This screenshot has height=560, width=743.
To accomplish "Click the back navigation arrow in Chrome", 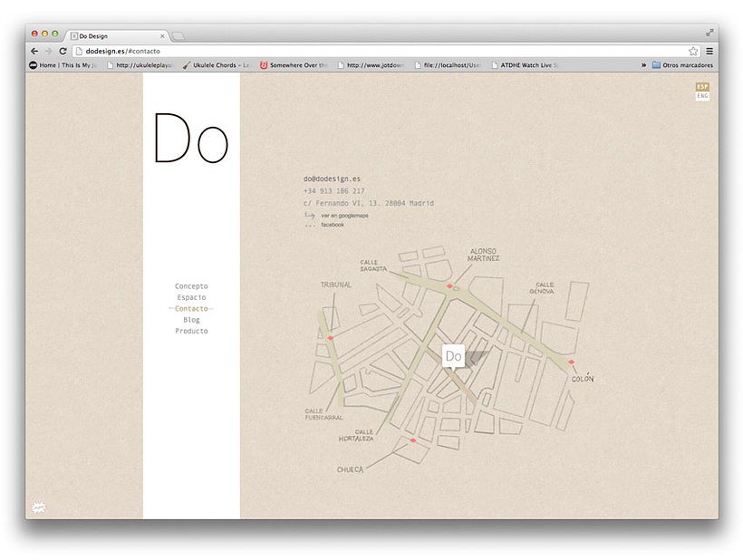I will click(x=33, y=52).
